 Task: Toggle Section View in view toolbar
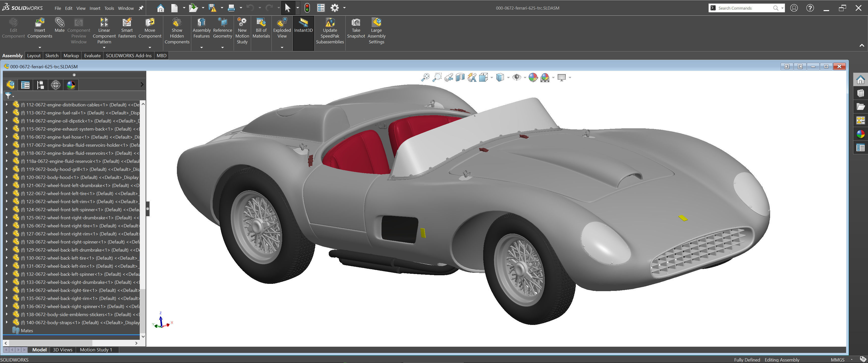coord(460,77)
